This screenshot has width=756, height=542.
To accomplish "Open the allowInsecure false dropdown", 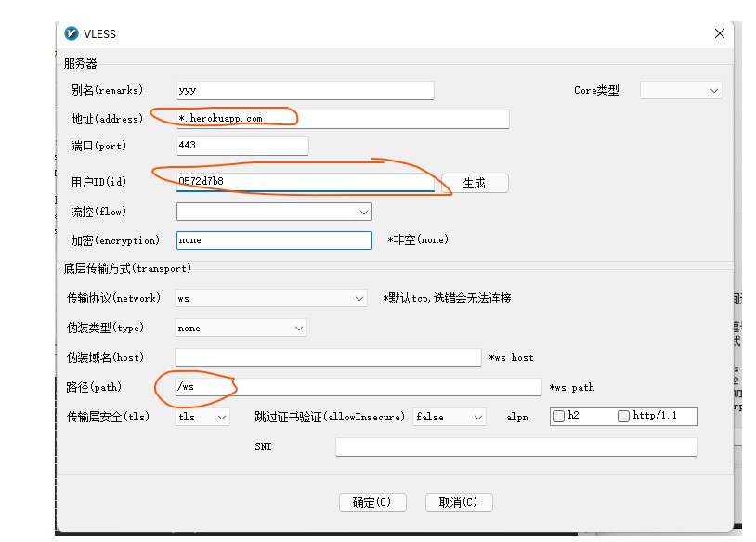I will (449, 418).
